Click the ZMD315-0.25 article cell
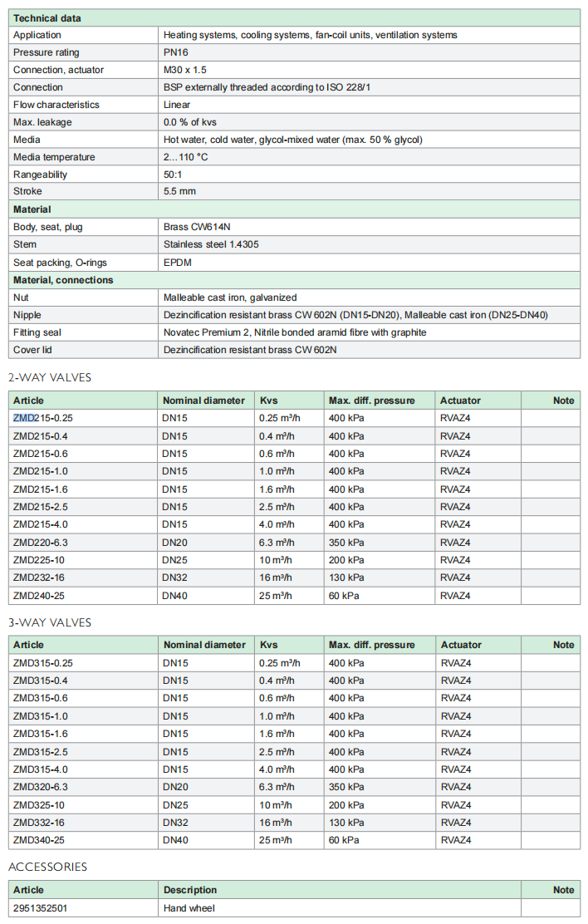This screenshot has height=924, width=588. coord(43,662)
